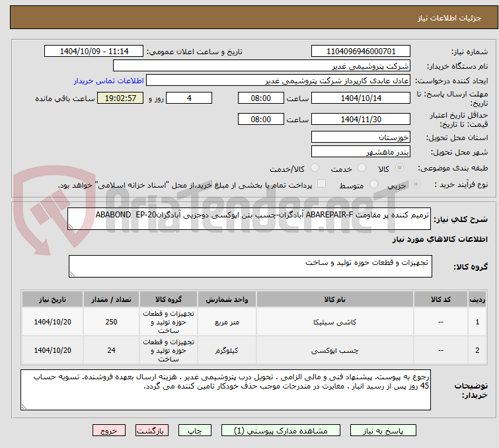Click the request creator field
499x448 pixels.
pyautogui.click(x=278, y=81)
